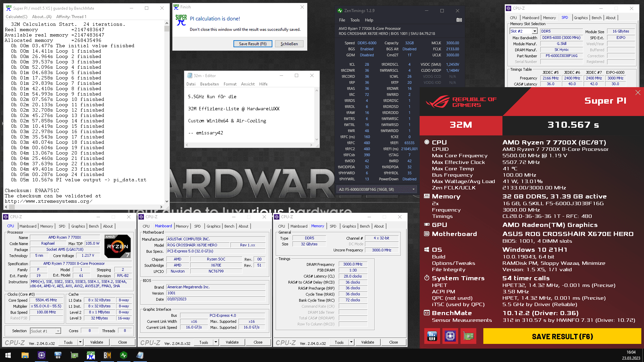Click Validate in memory CPU-Z window
644x362 pixels.
pyautogui.click(x=367, y=342)
